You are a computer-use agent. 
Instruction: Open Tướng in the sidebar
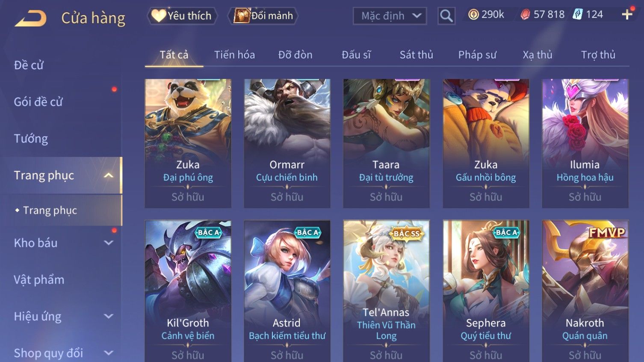point(31,139)
